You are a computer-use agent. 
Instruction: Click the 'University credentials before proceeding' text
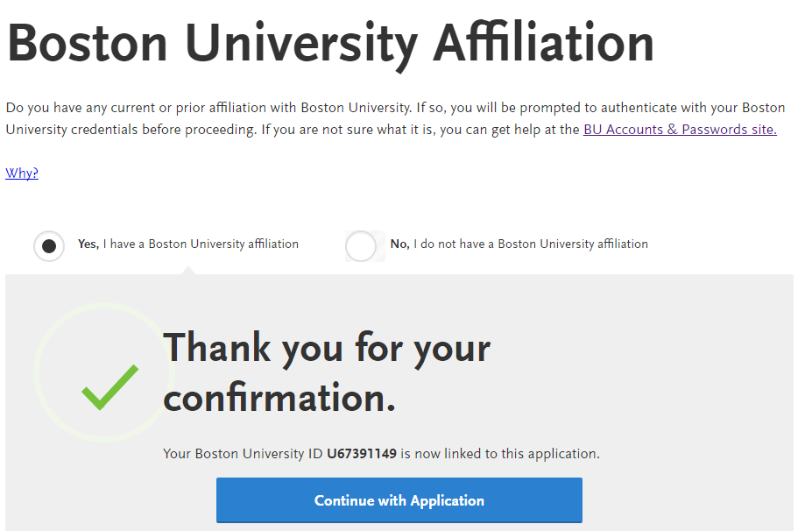131,130
